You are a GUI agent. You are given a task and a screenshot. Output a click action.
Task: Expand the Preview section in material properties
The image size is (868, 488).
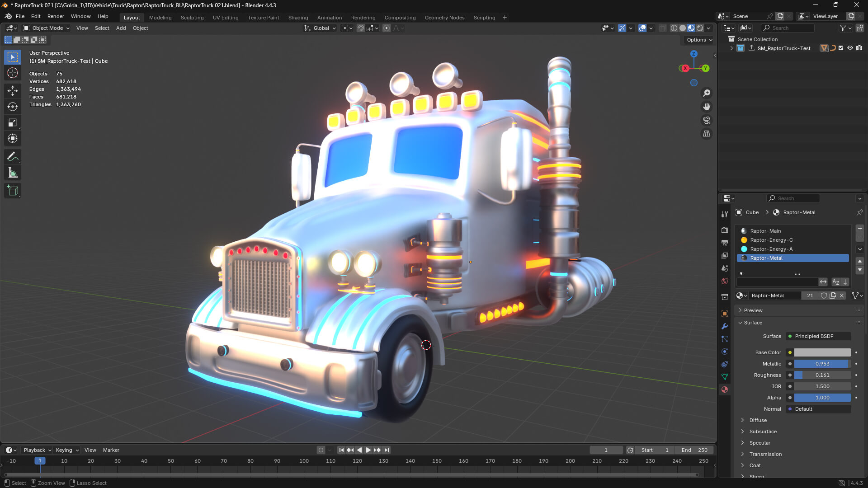[752, 310]
